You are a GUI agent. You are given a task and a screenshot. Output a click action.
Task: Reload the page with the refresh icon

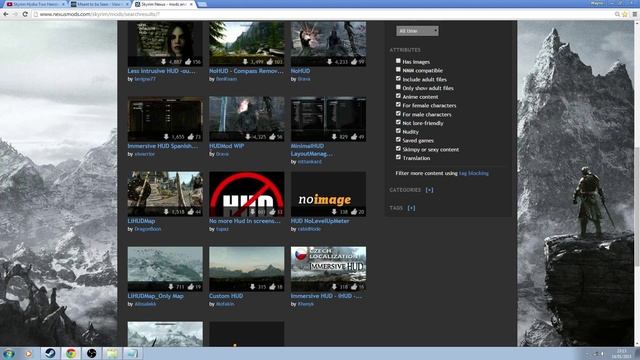pyautogui.click(x=25, y=14)
